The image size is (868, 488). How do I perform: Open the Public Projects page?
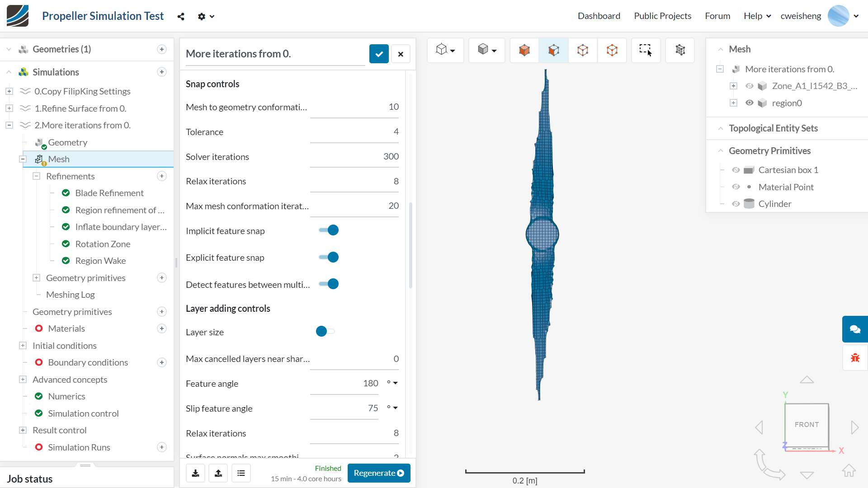coord(662,16)
